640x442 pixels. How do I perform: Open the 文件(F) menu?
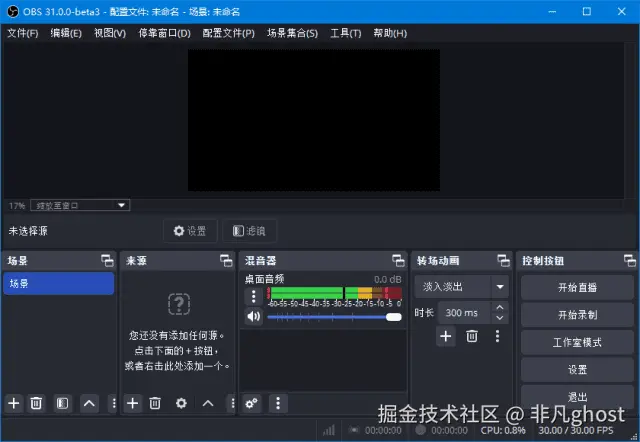pos(22,33)
